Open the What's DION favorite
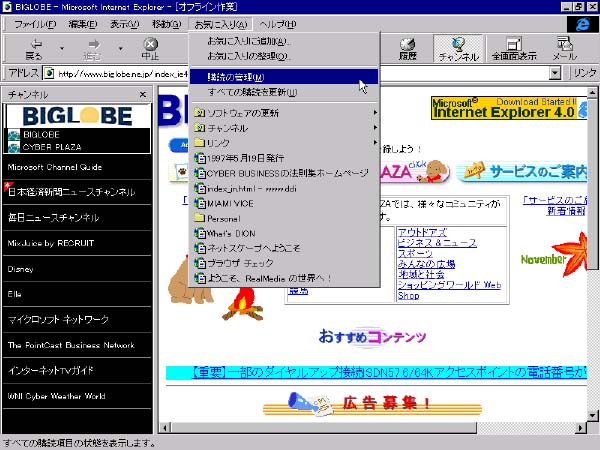Image resolution: width=600 pixels, height=450 pixels. tap(284, 233)
